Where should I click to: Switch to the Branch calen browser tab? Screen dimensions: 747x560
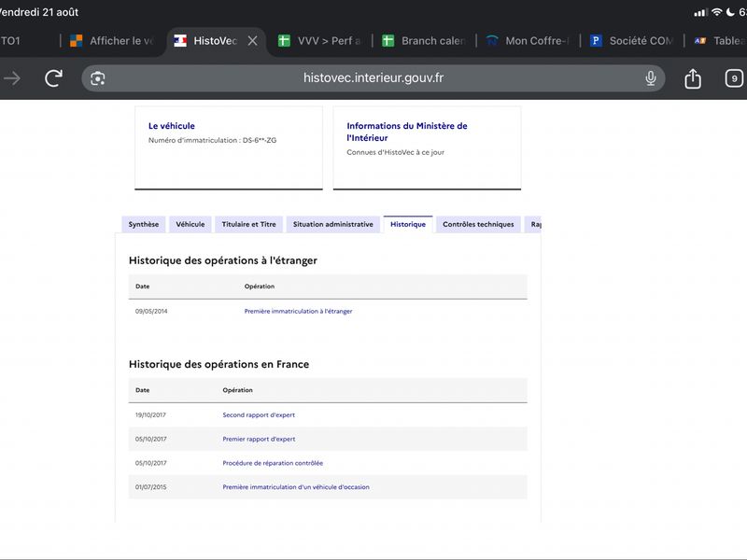tap(424, 41)
